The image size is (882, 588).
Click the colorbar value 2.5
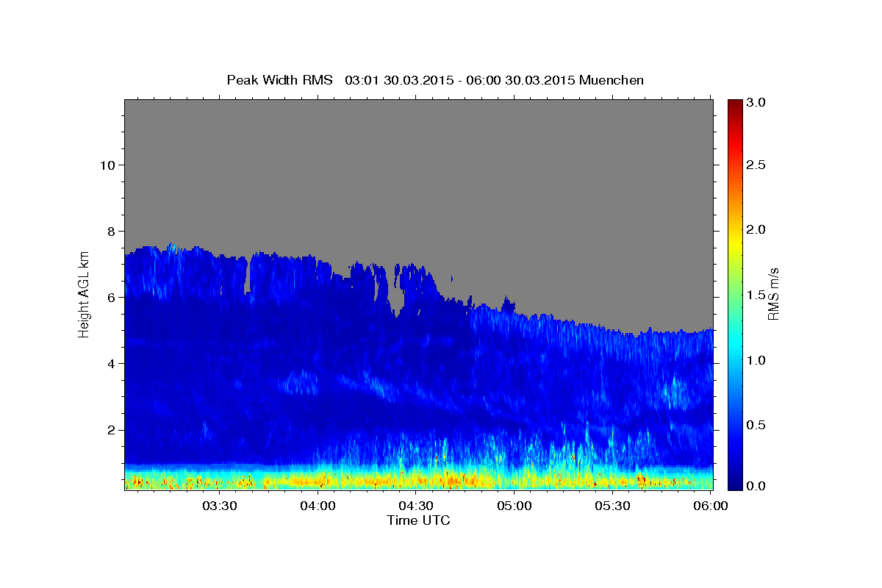[x=757, y=165]
